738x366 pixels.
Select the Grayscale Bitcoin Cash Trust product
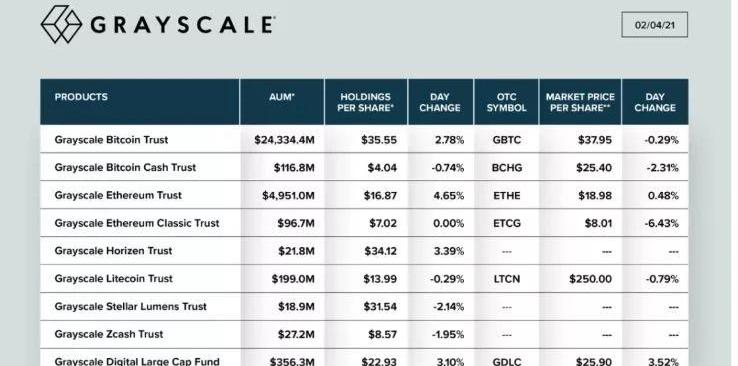125,167
